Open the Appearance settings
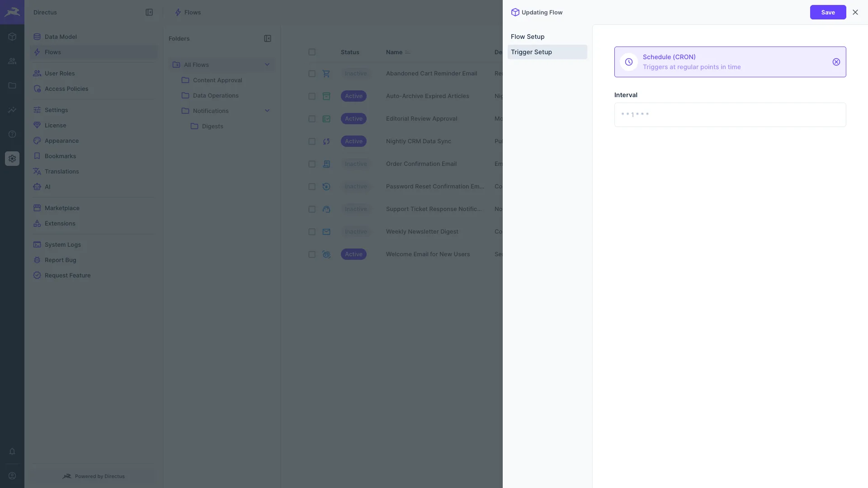868x488 pixels. 94,141
